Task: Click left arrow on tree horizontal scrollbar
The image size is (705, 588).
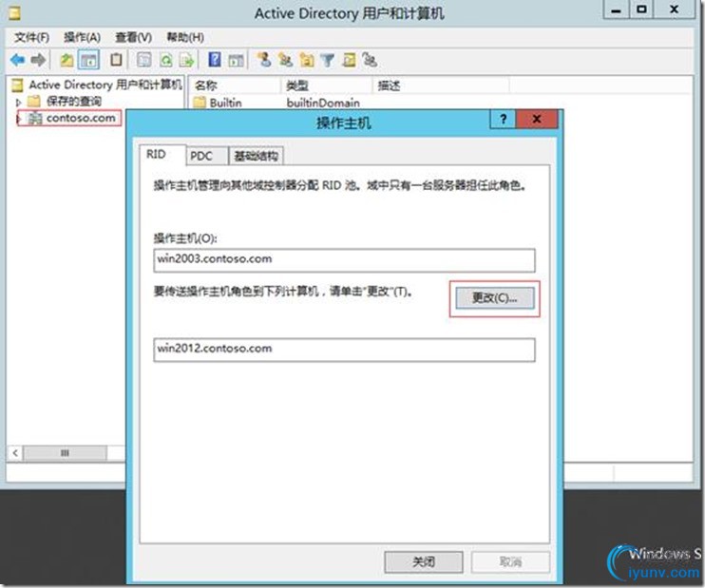Action: coord(15,453)
